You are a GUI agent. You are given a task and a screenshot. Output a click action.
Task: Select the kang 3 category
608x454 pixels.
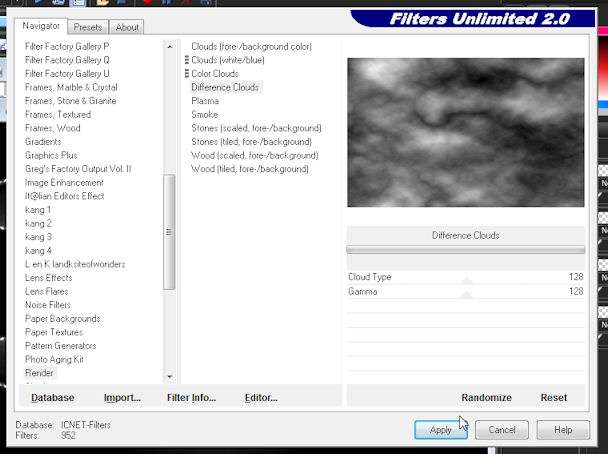pyautogui.click(x=38, y=237)
